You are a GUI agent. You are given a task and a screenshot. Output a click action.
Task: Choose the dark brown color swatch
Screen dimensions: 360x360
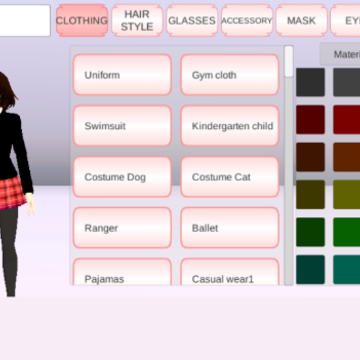(310, 157)
